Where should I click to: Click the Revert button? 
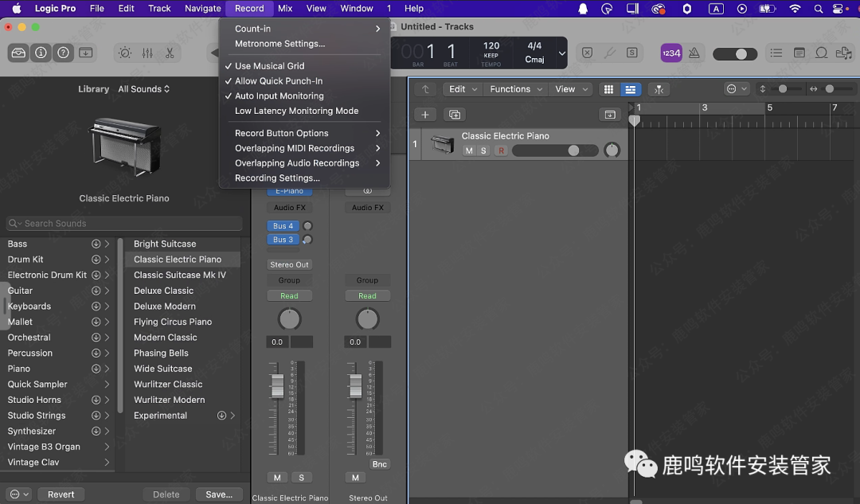click(61, 494)
